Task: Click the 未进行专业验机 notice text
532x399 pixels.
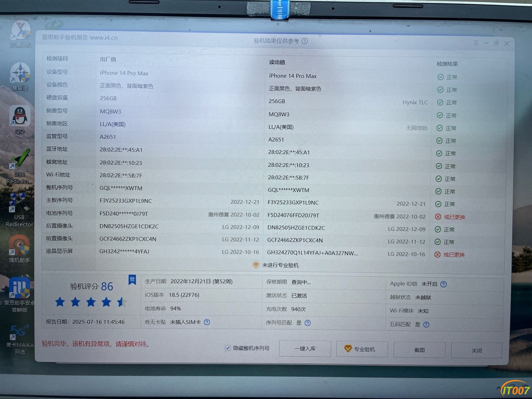Action: 280,265
